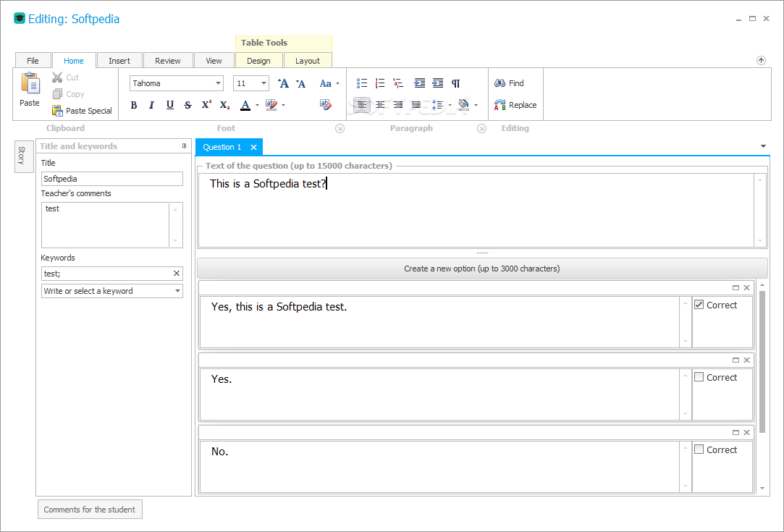The height and width of the screenshot is (532, 784).
Task: Center the text
Action: 380,105
